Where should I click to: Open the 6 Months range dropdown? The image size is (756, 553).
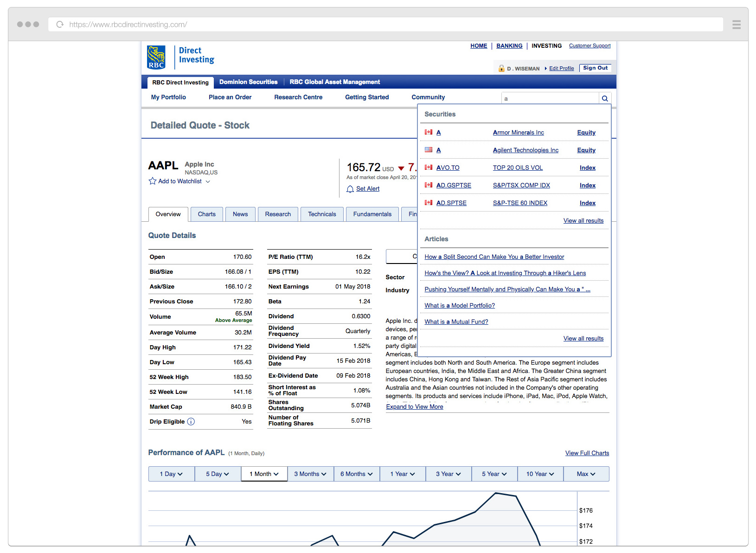pyautogui.click(x=356, y=474)
